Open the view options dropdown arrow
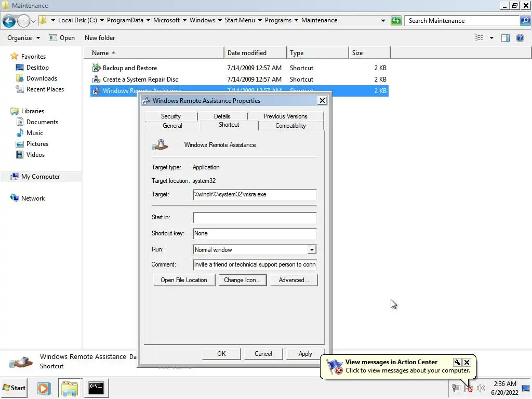This screenshot has height=399, width=532. pos(491,38)
